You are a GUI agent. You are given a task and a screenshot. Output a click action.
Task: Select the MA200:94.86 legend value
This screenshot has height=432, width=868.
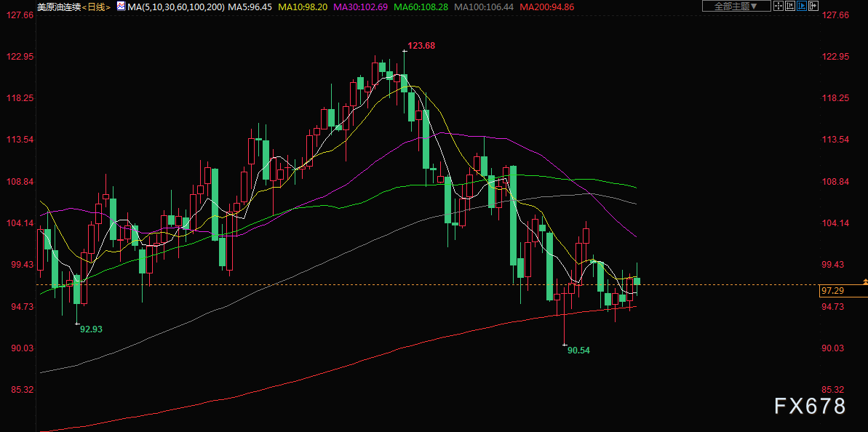coord(547,7)
